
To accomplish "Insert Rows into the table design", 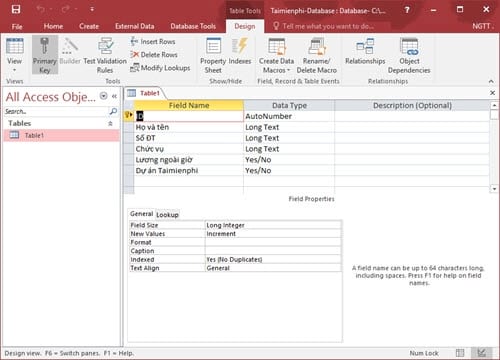I will pyautogui.click(x=153, y=42).
